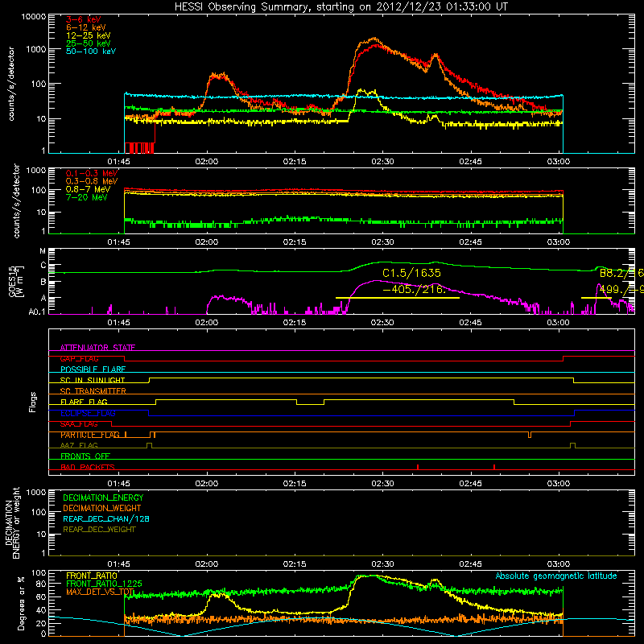Click the -405./216. flare position annotation

[x=414, y=289]
